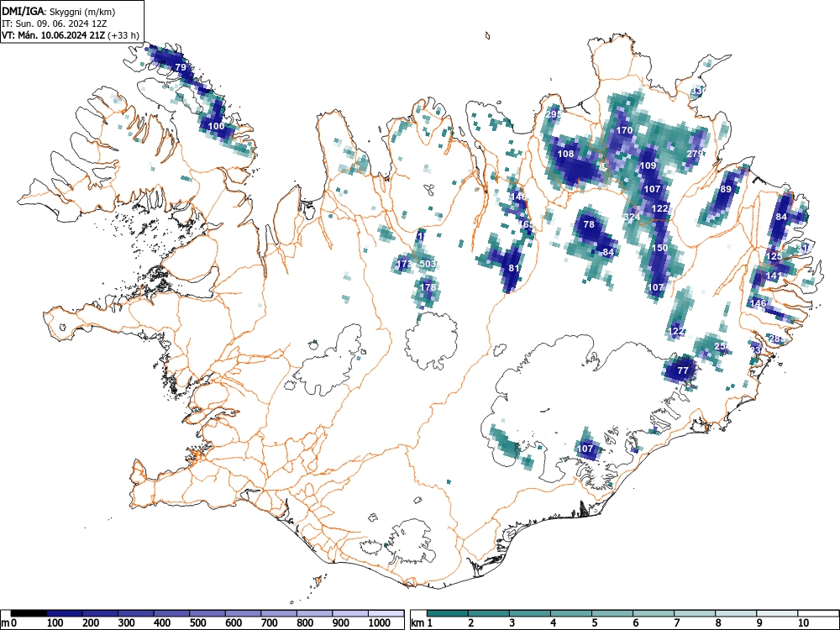Click the map value "150"
The width and height of the screenshot is (840, 630).
point(660,248)
